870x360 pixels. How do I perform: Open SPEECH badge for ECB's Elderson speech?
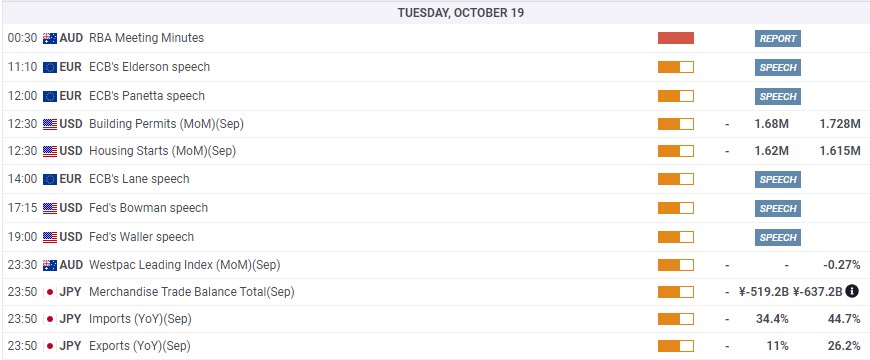pyautogui.click(x=777, y=67)
